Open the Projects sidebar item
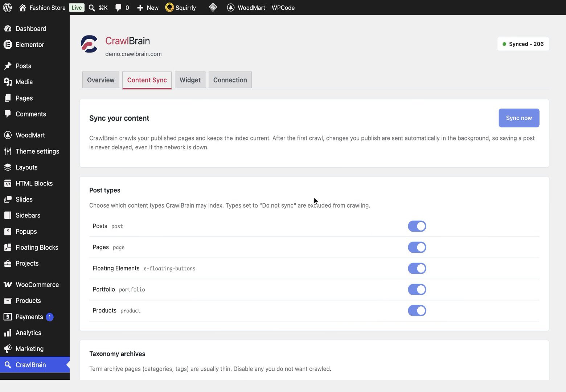This screenshot has height=392, width=566. click(35, 264)
